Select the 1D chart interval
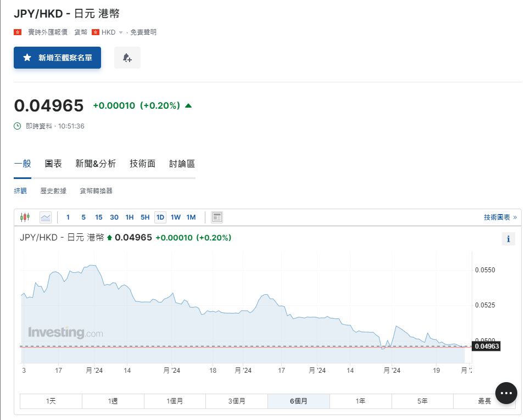525x420 pixels. (160, 217)
